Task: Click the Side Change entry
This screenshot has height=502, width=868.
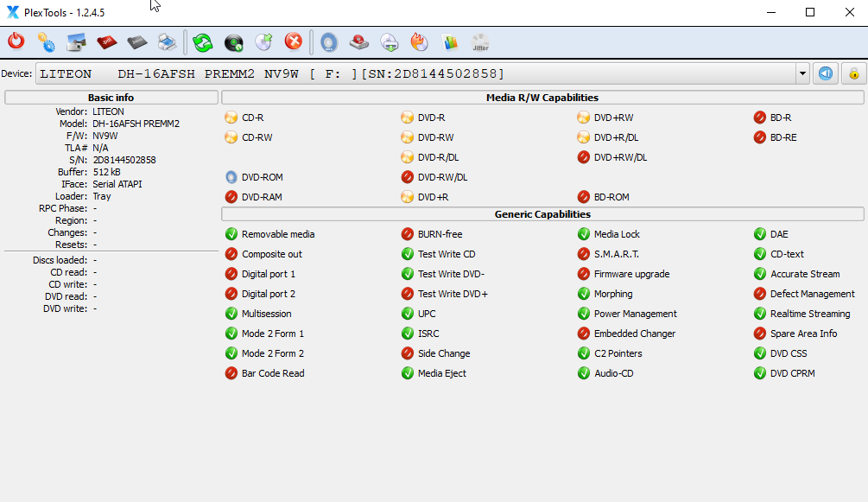Action: pyautogui.click(x=435, y=353)
